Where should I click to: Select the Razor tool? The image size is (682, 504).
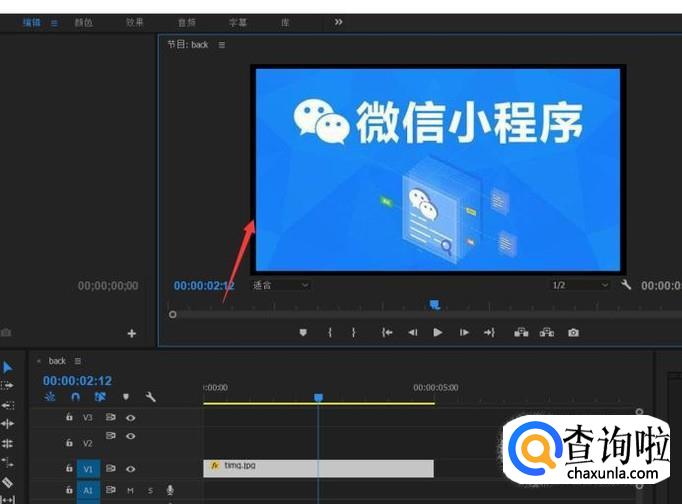coord(7,482)
